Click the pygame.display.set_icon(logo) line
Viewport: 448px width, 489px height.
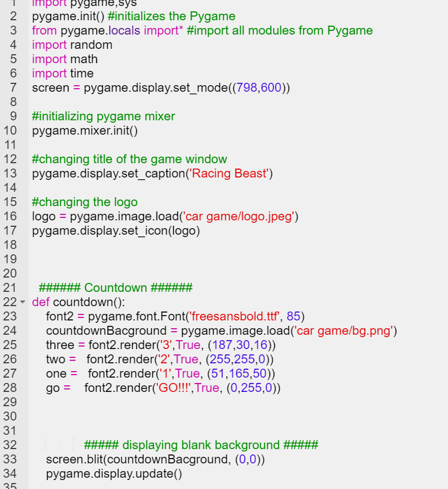pos(115,231)
